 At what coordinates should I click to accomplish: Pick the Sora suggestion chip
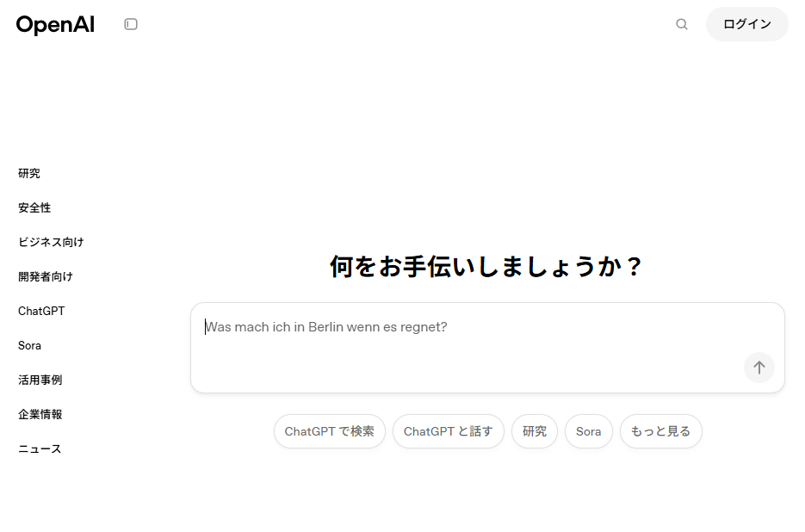(589, 431)
